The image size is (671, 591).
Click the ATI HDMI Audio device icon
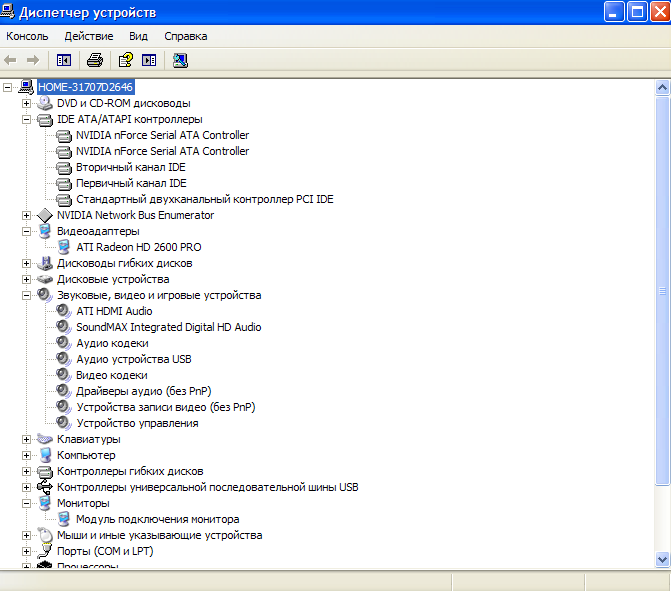point(64,311)
